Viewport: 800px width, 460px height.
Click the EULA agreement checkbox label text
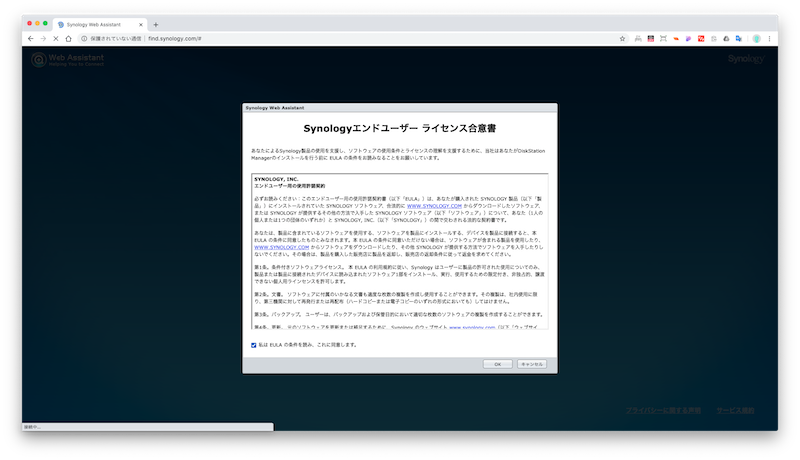(x=308, y=345)
